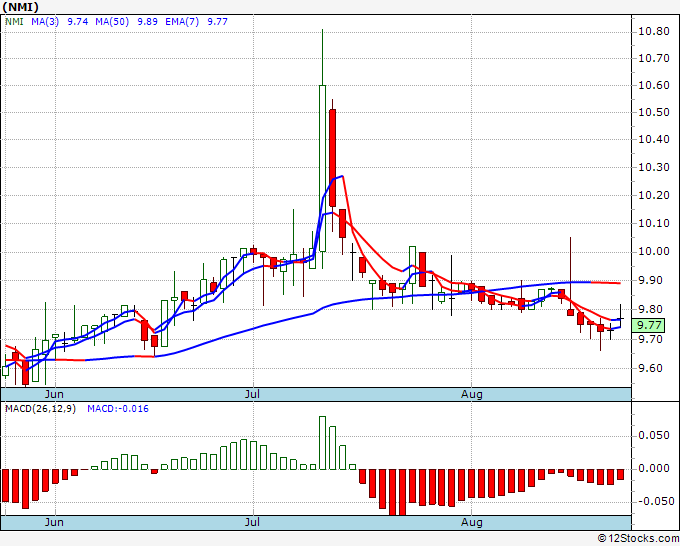
Task: Click Jun on the price chart time axis
Action: pos(54,394)
